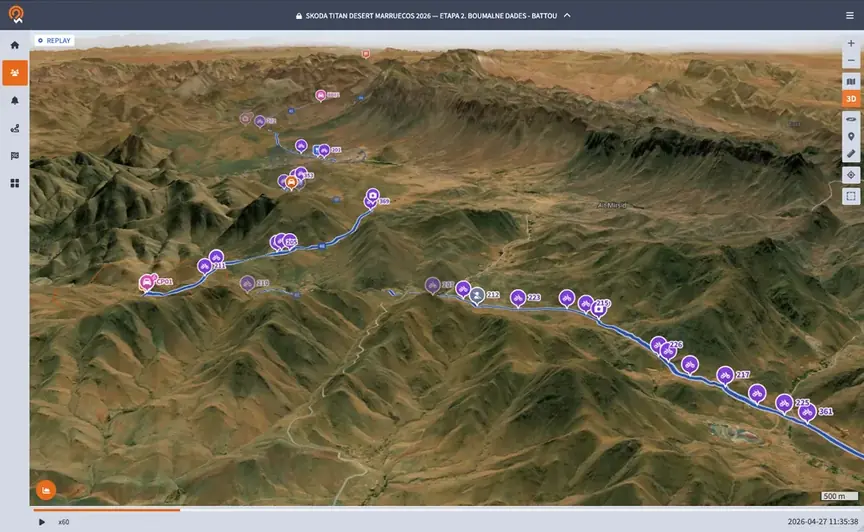
Task: Open the hamburger menu
Action: point(850,15)
